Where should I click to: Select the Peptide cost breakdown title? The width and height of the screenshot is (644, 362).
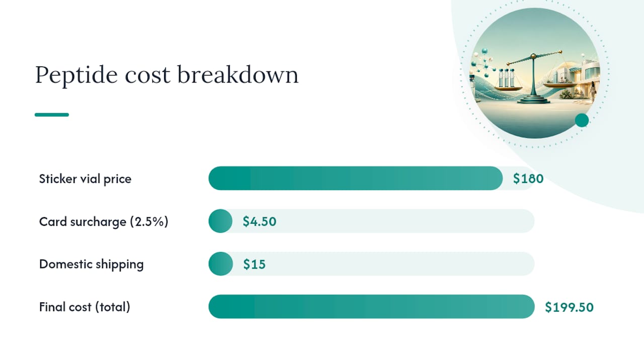(167, 75)
